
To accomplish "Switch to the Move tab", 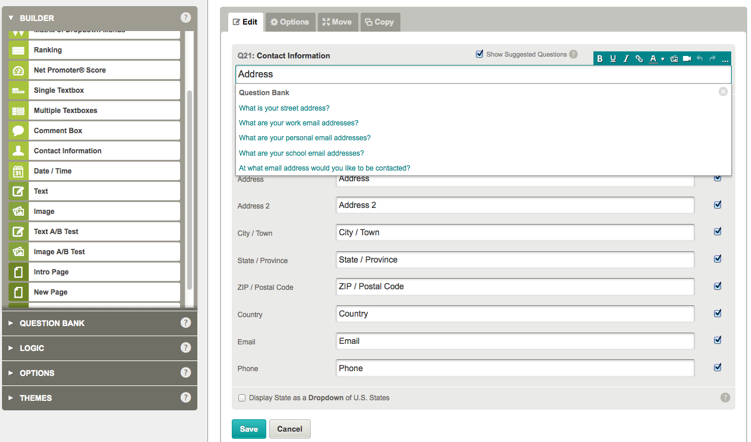I will pyautogui.click(x=337, y=22).
